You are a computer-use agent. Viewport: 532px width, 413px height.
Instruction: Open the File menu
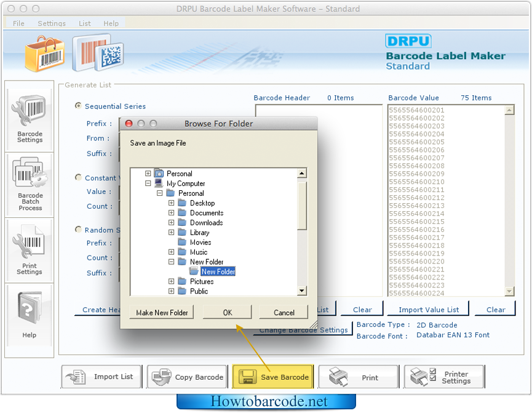click(18, 23)
